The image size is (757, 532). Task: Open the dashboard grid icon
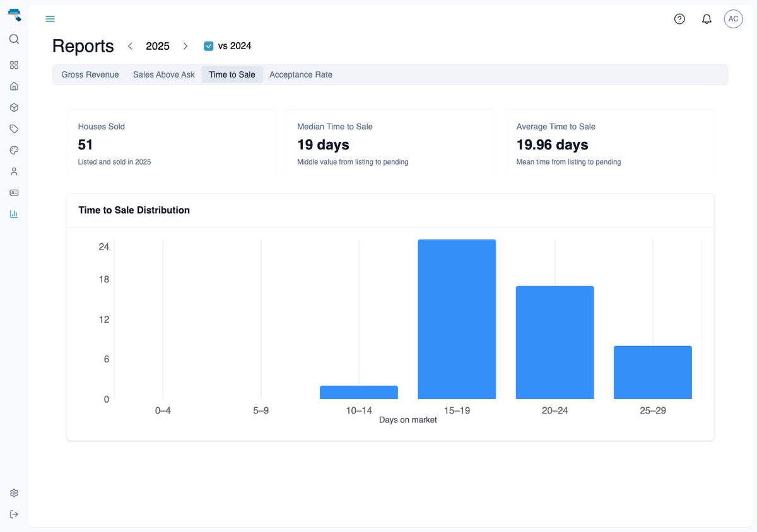pos(14,65)
